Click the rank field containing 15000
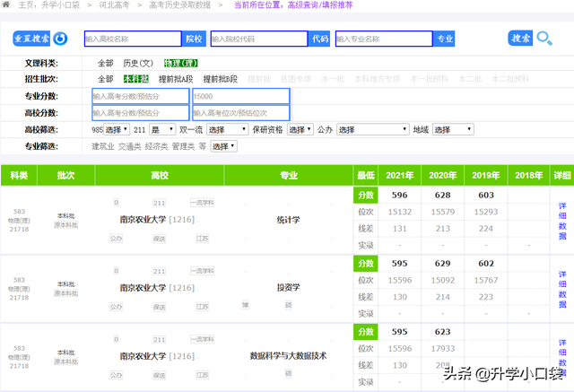The width and height of the screenshot is (574, 392). [x=241, y=96]
